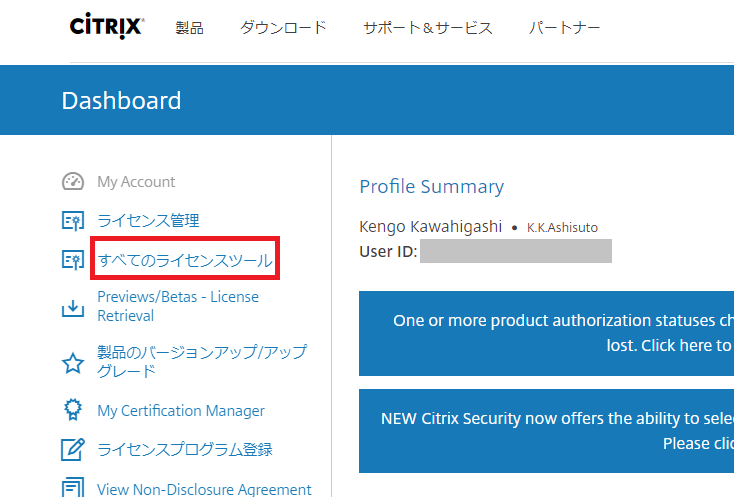This screenshot has width=734, height=497.
Task: Open the パートナー menu
Action: [x=564, y=28]
